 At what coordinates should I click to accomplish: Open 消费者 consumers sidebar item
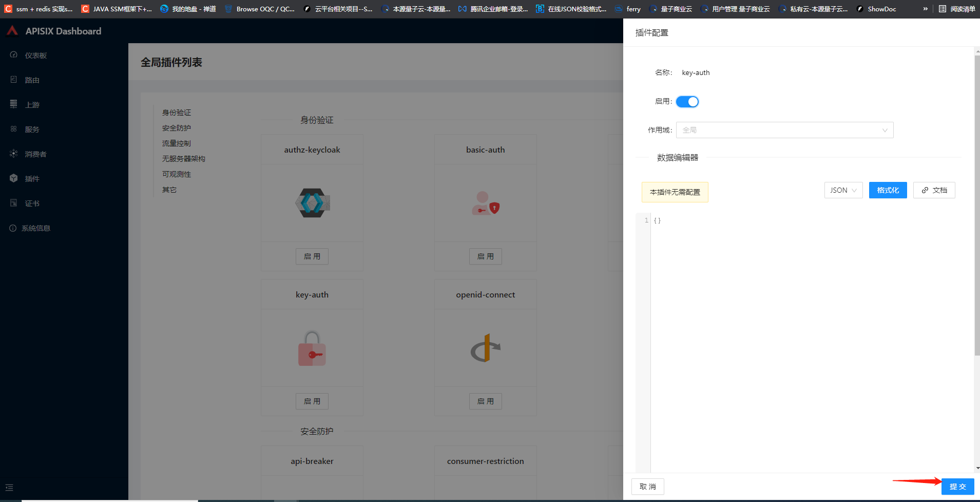35,154
